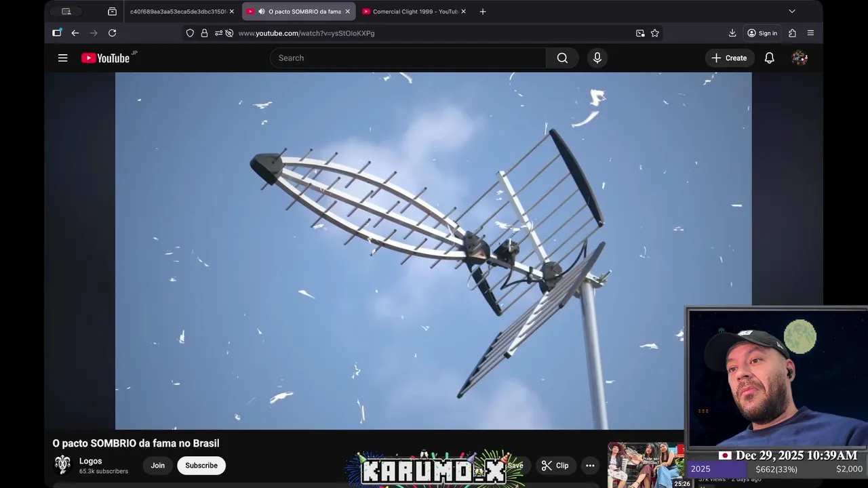Pause the video by clicking the player
The image size is (868, 488).
(x=433, y=251)
